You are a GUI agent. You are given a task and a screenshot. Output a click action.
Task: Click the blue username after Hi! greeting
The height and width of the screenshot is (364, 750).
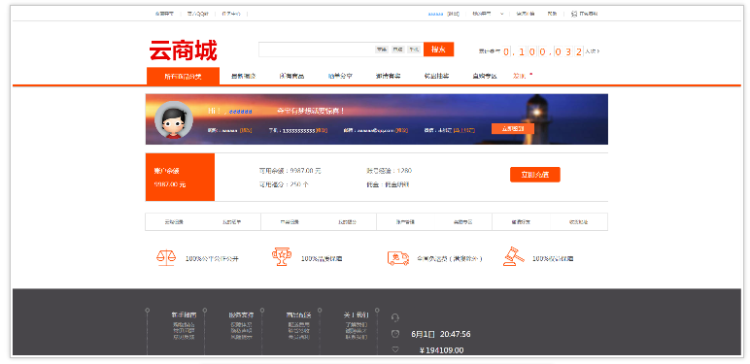[241, 111]
